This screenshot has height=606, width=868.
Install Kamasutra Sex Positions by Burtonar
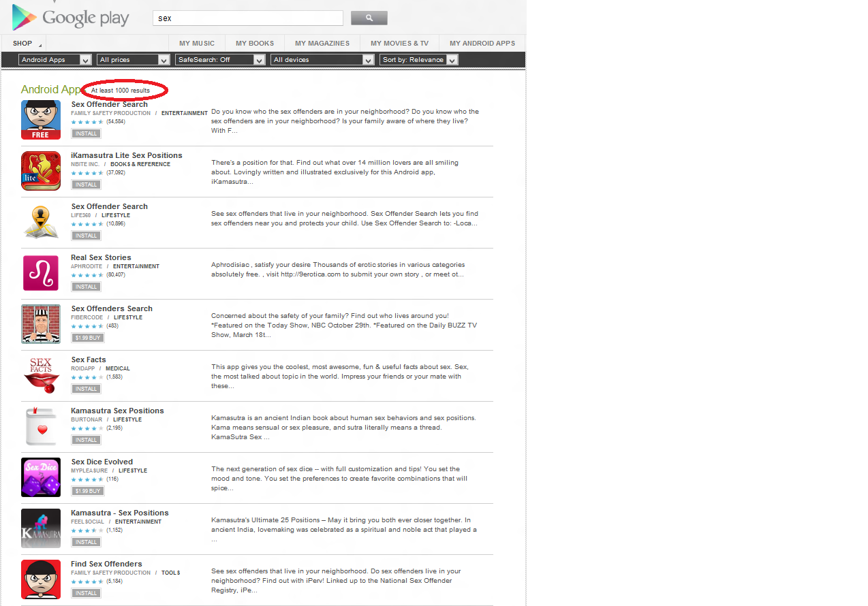[x=87, y=440]
